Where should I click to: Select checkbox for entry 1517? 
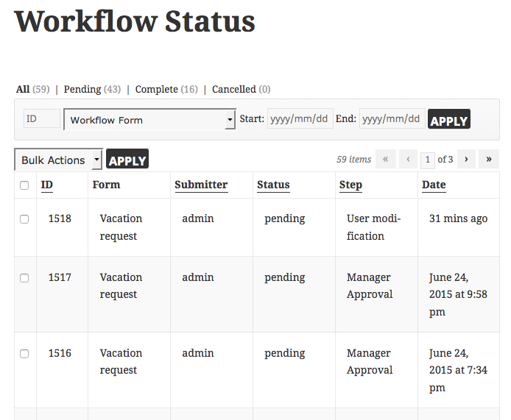[24, 278]
